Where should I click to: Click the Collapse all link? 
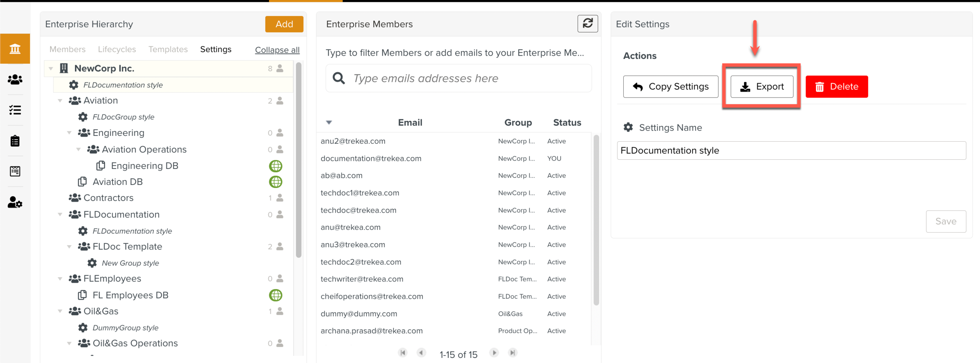[277, 50]
